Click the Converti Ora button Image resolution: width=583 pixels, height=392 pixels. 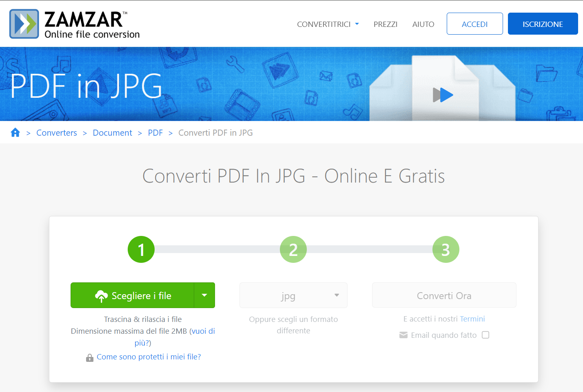[444, 295]
